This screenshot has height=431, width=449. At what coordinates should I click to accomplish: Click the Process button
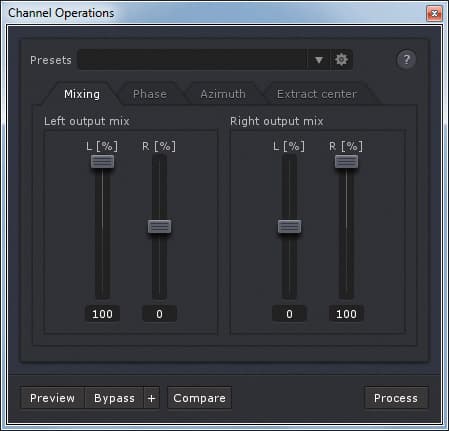[x=396, y=398]
